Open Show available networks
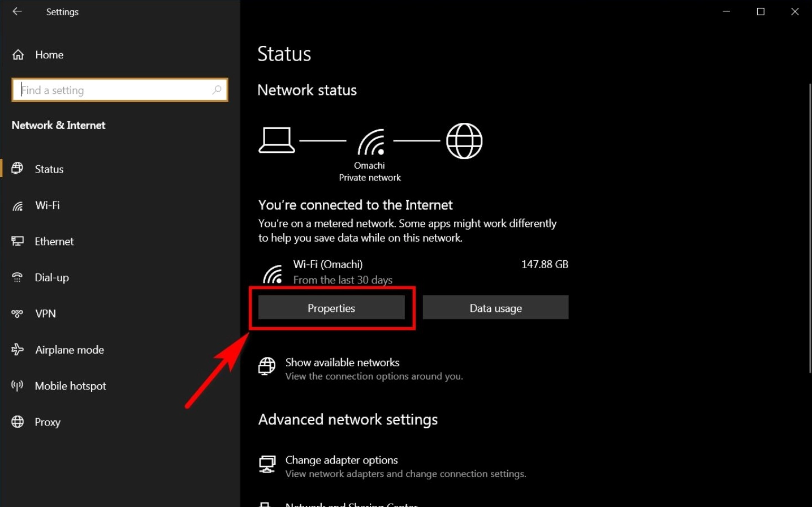Viewport: 812px width, 507px height. click(342, 362)
